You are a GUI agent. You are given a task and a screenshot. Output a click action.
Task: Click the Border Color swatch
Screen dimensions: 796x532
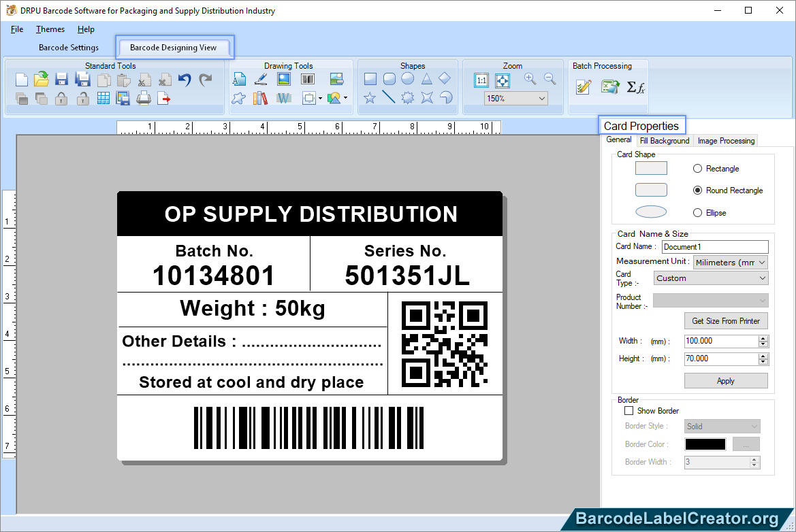705,444
